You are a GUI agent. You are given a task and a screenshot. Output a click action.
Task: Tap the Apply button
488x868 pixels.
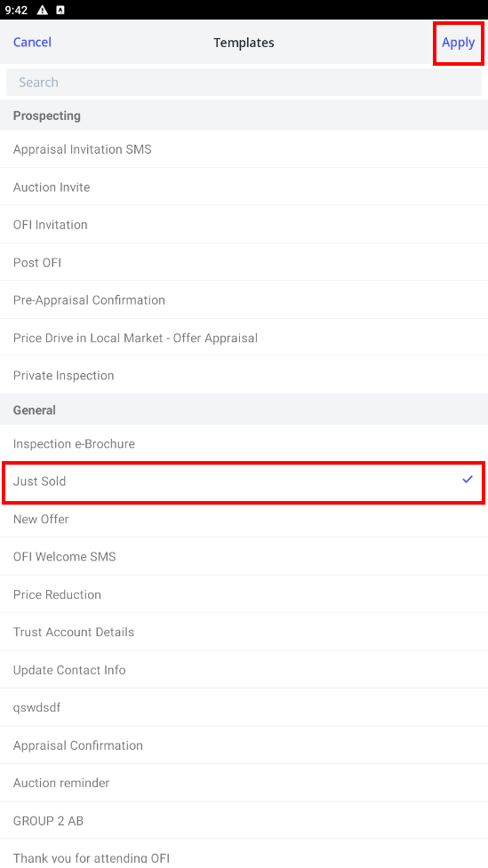(458, 43)
